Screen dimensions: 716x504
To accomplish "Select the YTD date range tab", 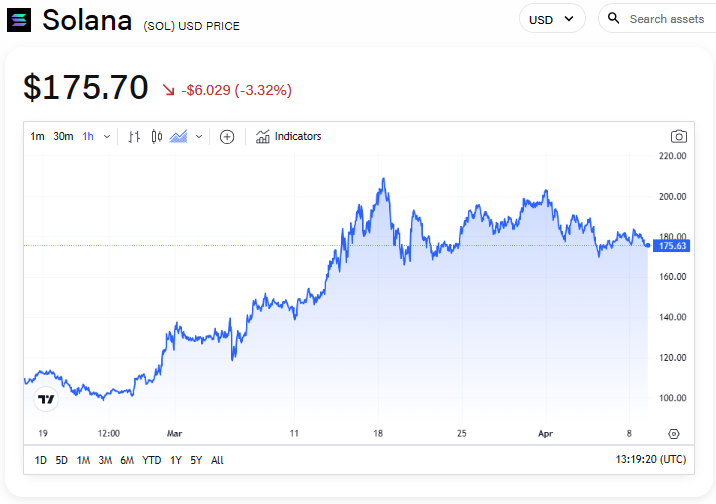I will click(152, 460).
